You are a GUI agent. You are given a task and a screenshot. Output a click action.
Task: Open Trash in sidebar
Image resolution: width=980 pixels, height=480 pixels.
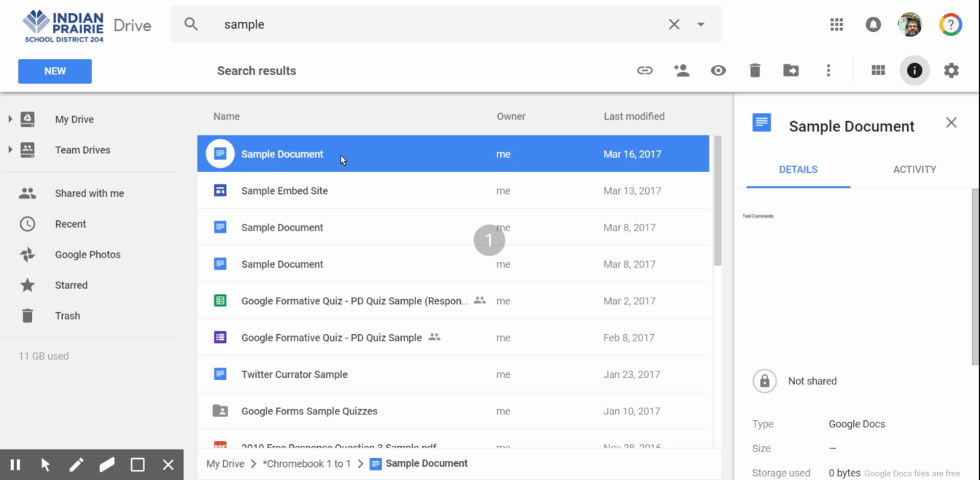67,316
